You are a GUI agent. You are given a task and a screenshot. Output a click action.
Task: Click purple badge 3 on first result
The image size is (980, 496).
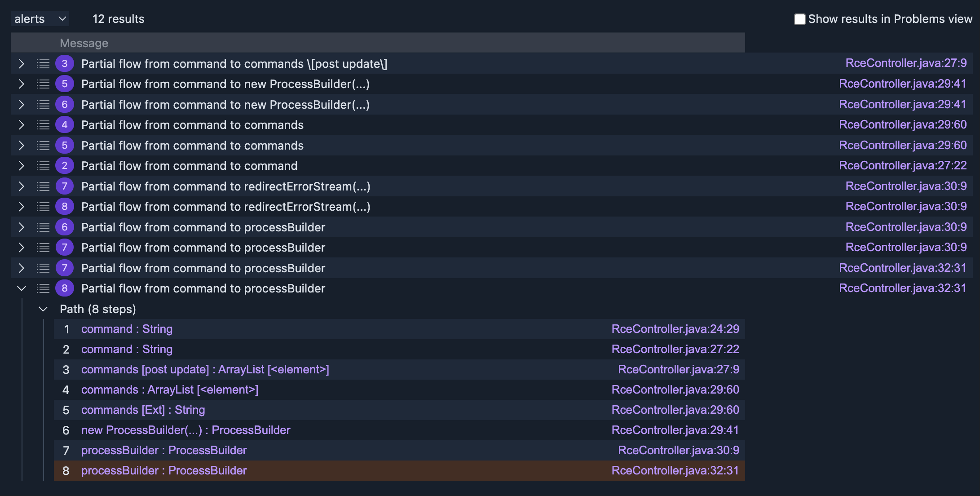pos(65,64)
